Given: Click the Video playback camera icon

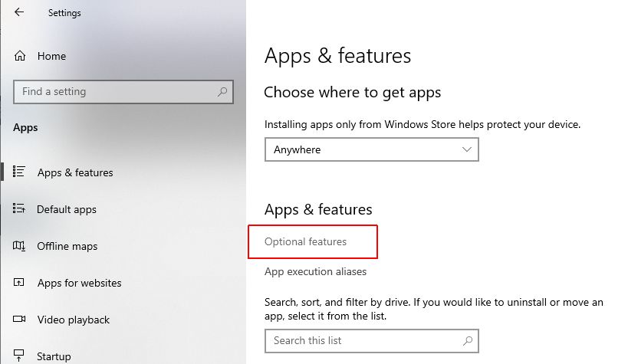Looking at the screenshot, I should [19, 319].
